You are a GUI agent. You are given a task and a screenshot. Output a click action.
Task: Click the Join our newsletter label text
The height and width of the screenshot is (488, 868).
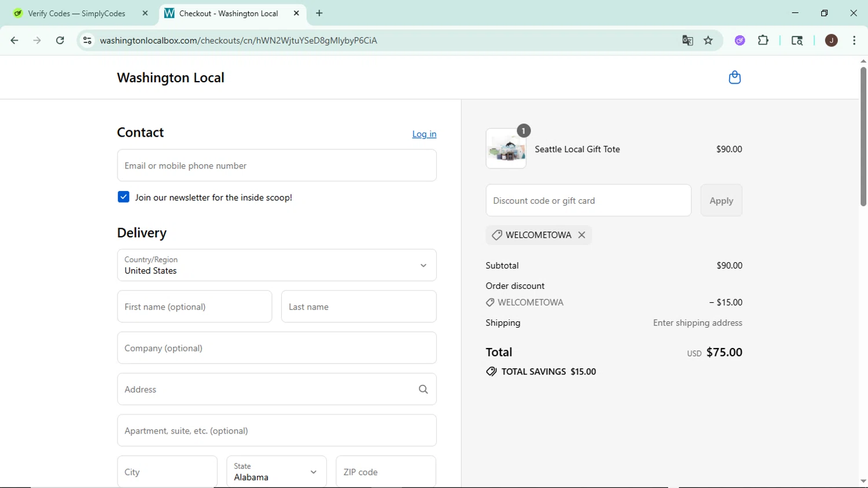click(x=214, y=197)
